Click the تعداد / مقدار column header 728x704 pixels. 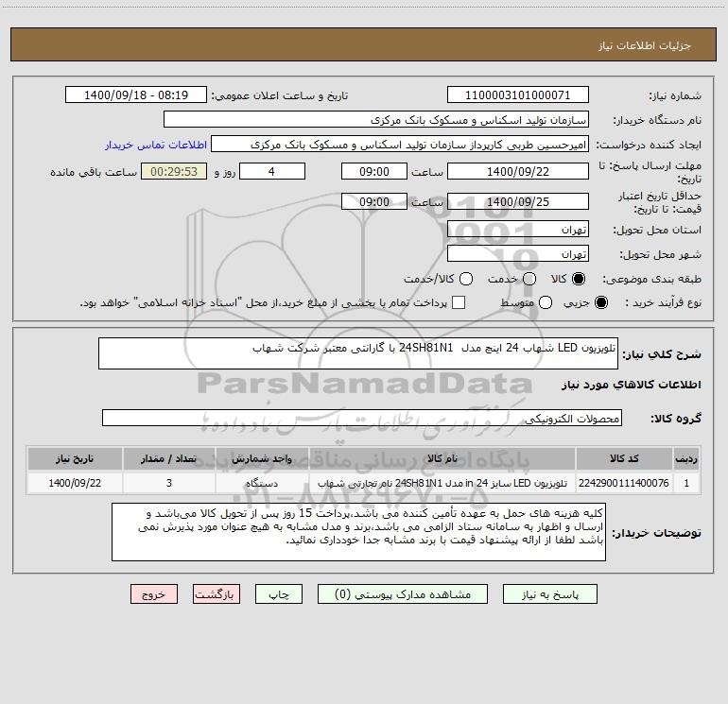(169, 458)
